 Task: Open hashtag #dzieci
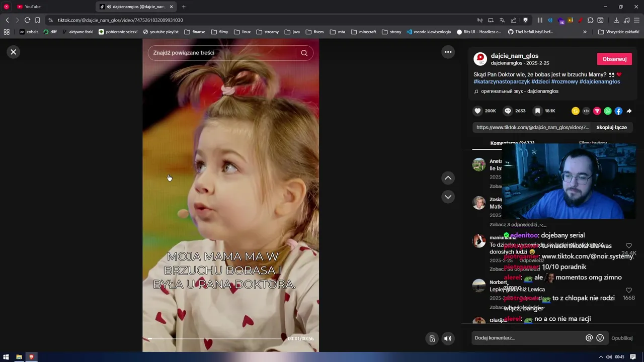[540, 81]
